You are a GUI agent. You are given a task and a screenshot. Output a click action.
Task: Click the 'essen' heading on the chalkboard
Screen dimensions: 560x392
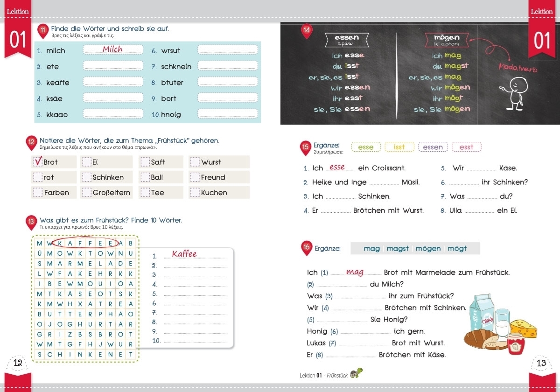tap(347, 38)
